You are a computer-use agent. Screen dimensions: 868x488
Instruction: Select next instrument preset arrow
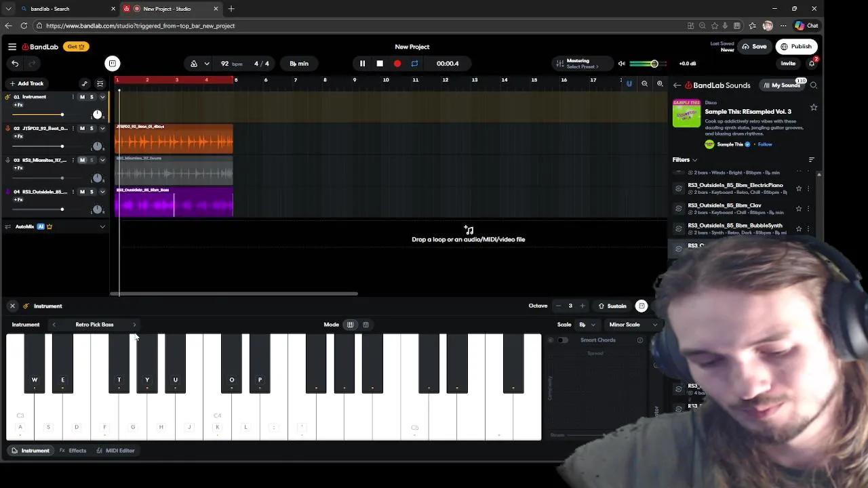coord(134,325)
